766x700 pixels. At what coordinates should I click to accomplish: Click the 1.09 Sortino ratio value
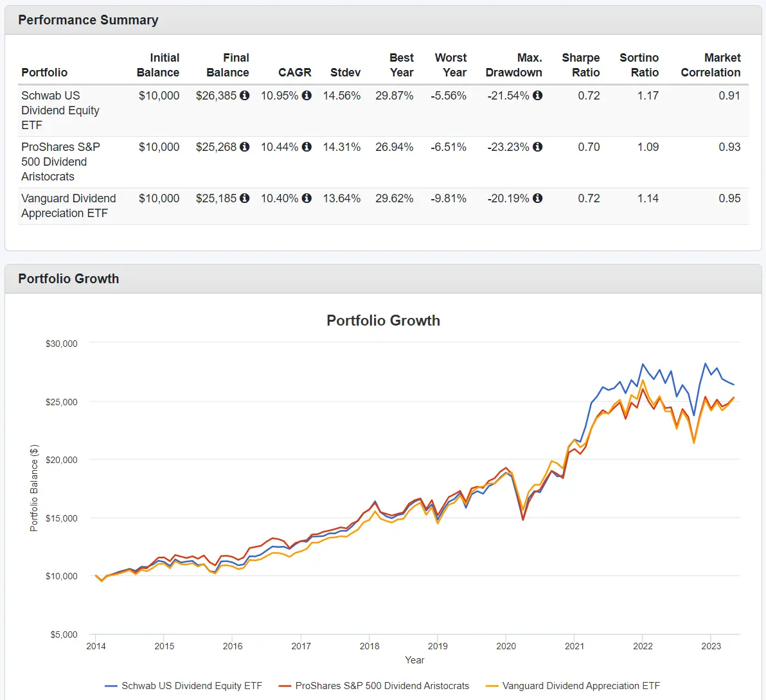click(648, 147)
